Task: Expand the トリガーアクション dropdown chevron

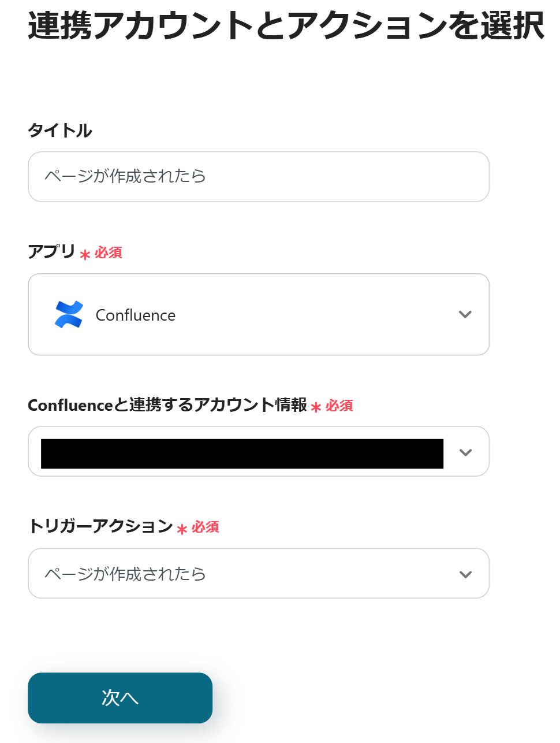Action: click(x=465, y=574)
